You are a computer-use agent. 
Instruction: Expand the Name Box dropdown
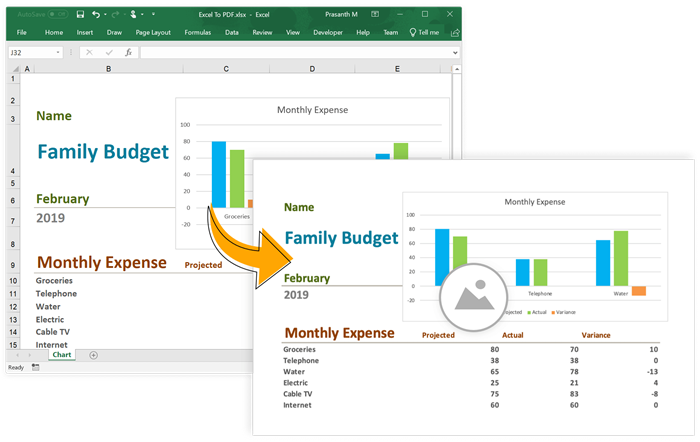coord(59,52)
